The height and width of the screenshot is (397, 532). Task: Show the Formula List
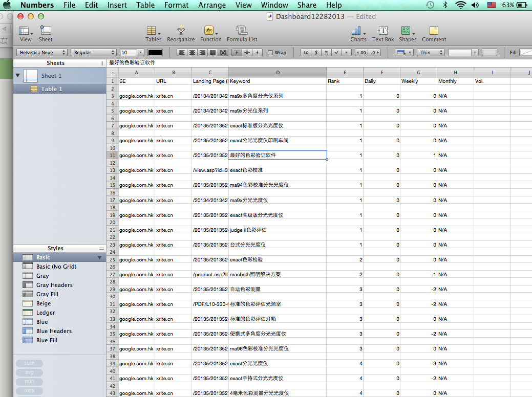242,33
